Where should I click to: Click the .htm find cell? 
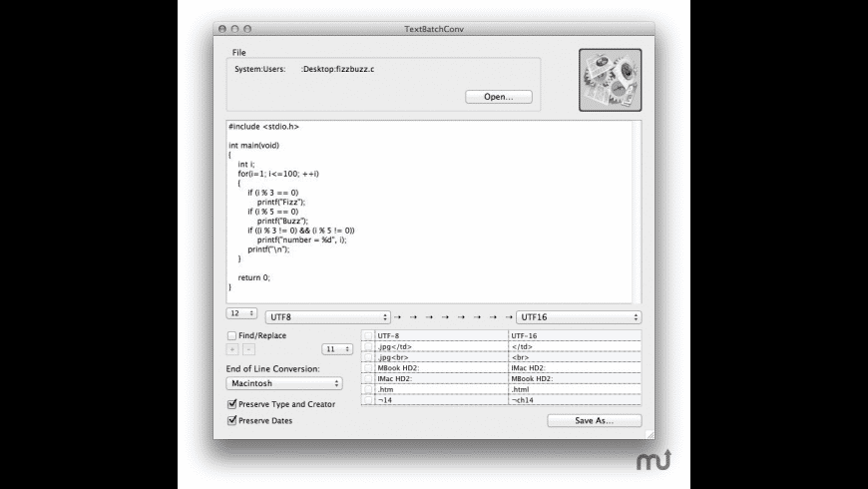tap(441, 389)
